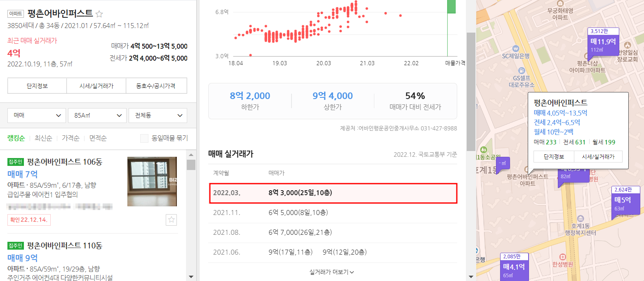Screen dimensions: 644x281
Task: Bookmark the 106동 listing with its star
Action: click(172, 220)
